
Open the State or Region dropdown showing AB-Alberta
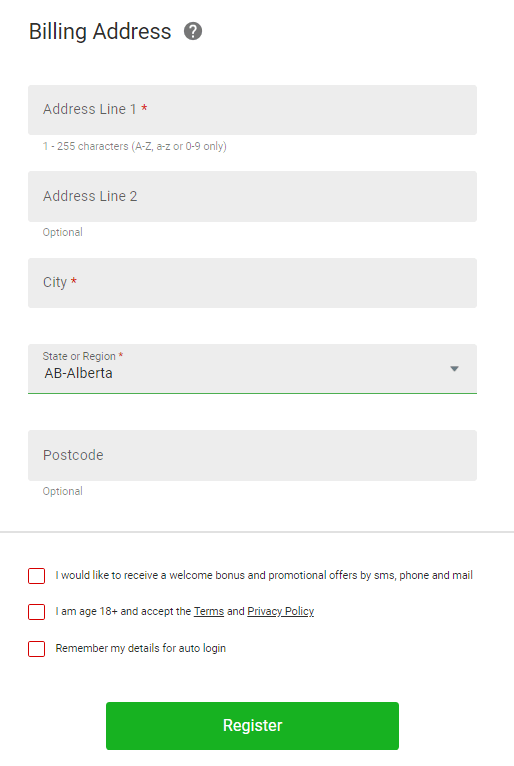[x=252, y=369]
